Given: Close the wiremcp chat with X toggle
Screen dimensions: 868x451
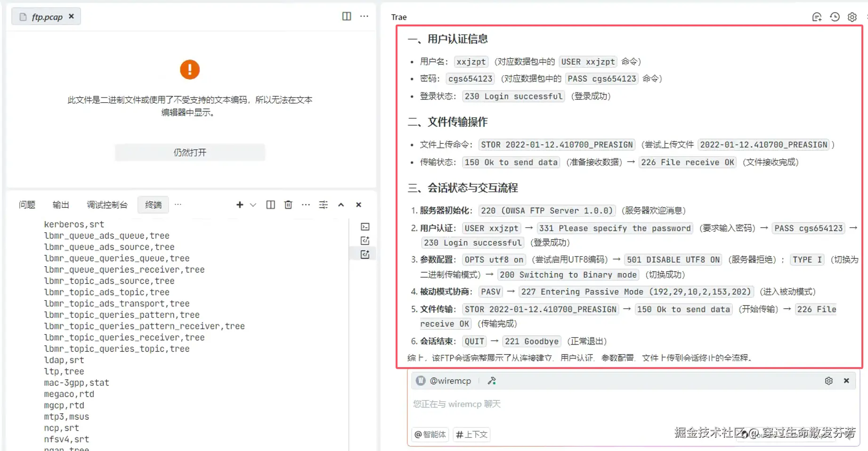Looking at the screenshot, I should tap(846, 380).
